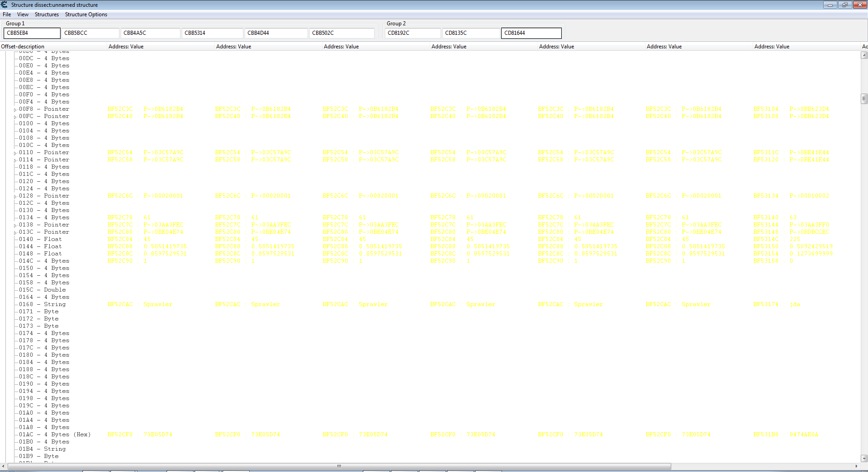Open the File menu
The image size is (868, 472).
[x=7, y=14]
